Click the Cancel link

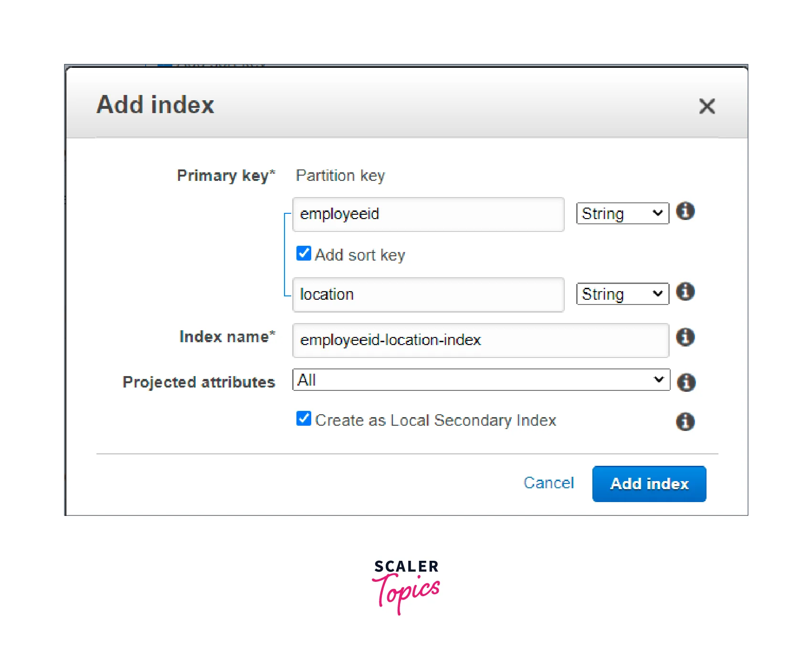tap(548, 483)
